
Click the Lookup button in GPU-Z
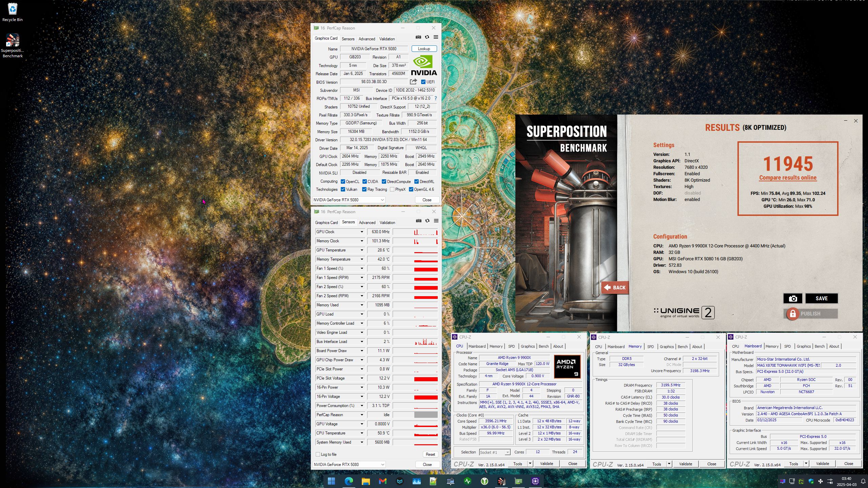(424, 49)
